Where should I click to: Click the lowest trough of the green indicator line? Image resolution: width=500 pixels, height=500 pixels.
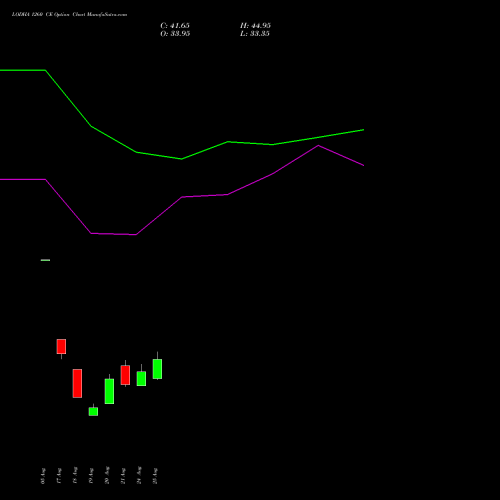(x=182, y=159)
